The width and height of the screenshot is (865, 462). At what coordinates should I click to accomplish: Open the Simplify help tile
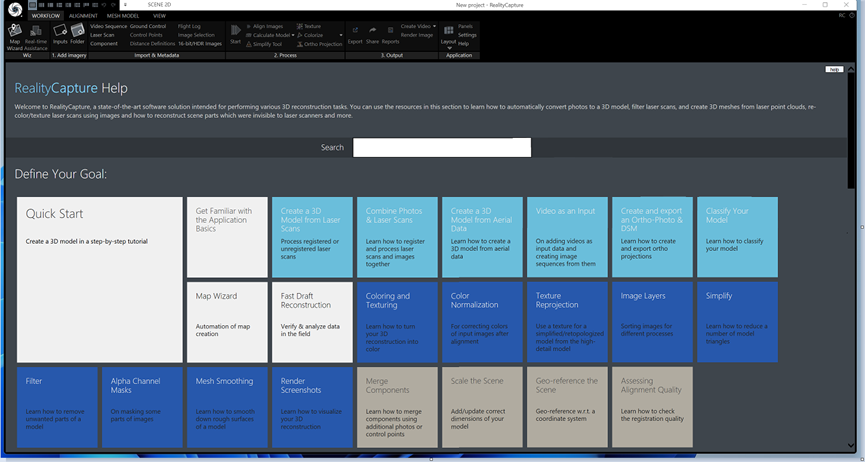[x=738, y=322]
